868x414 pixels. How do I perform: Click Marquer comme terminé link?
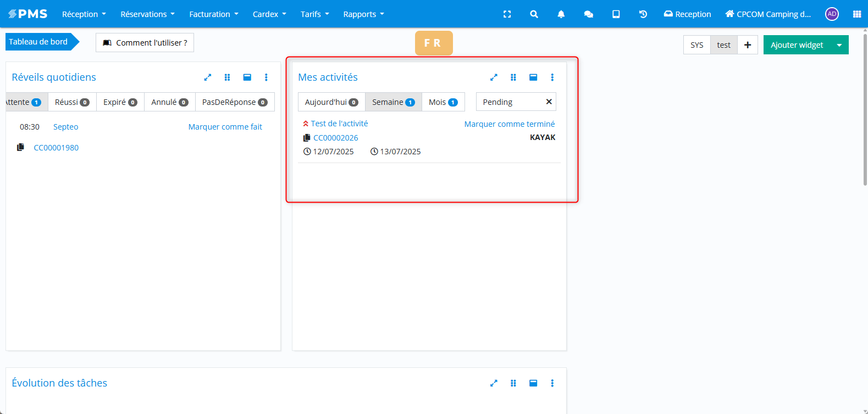pos(509,124)
